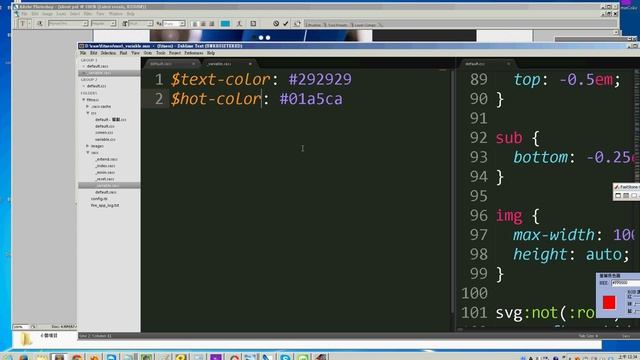Open Sublime Text Tools menu
This screenshot has height=360, width=640.
coord(160,53)
